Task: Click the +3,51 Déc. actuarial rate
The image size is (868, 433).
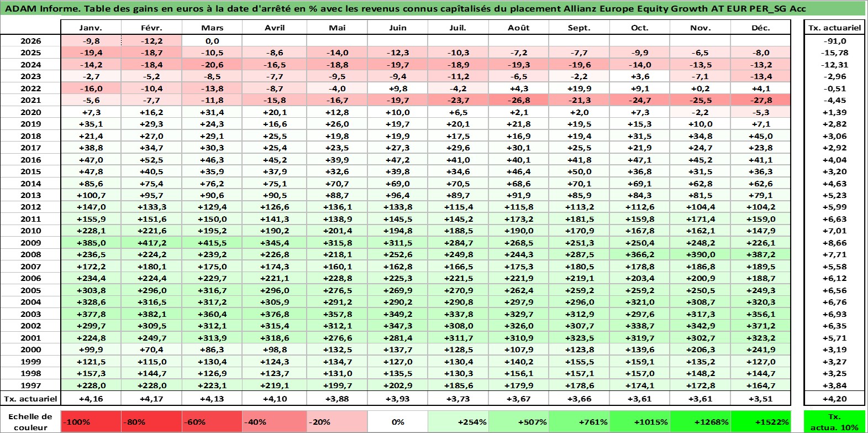Action: click(761, 398)
